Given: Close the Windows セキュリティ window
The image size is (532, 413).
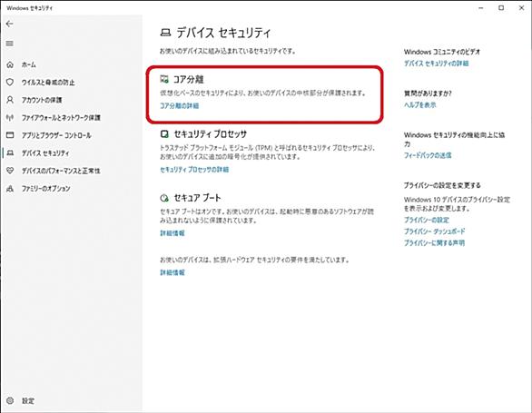Looking at the screenshot, I should (x=521, y=8).
